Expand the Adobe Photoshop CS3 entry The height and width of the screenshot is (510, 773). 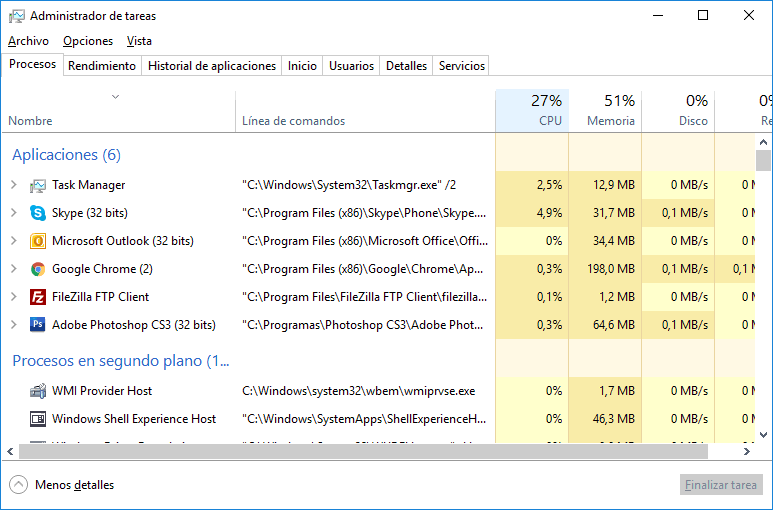coord(14,325)
